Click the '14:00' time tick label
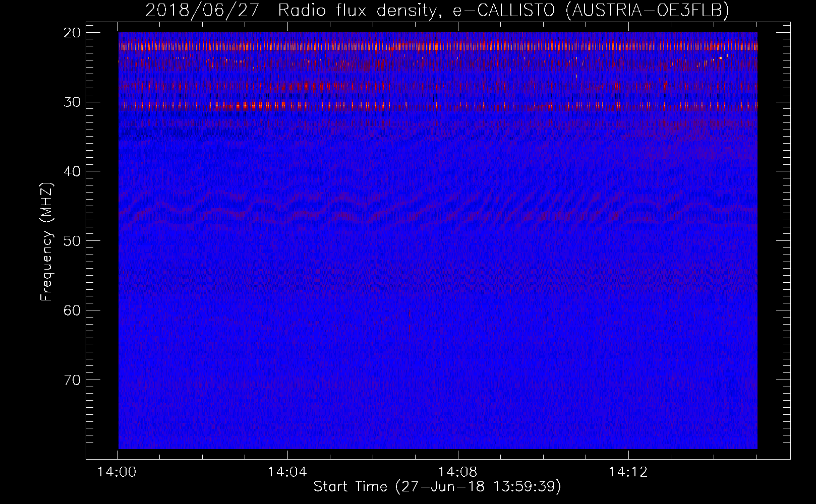 coord(117,473)
